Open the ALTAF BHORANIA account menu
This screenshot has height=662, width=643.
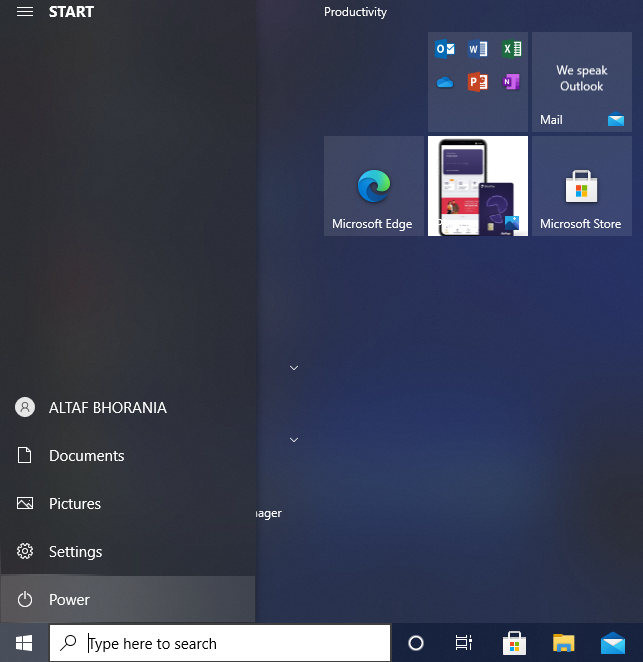click(128, 407)
